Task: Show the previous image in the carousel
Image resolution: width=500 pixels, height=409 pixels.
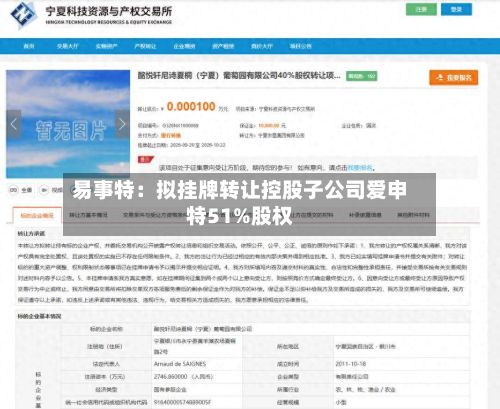Action: pos(14,124)
